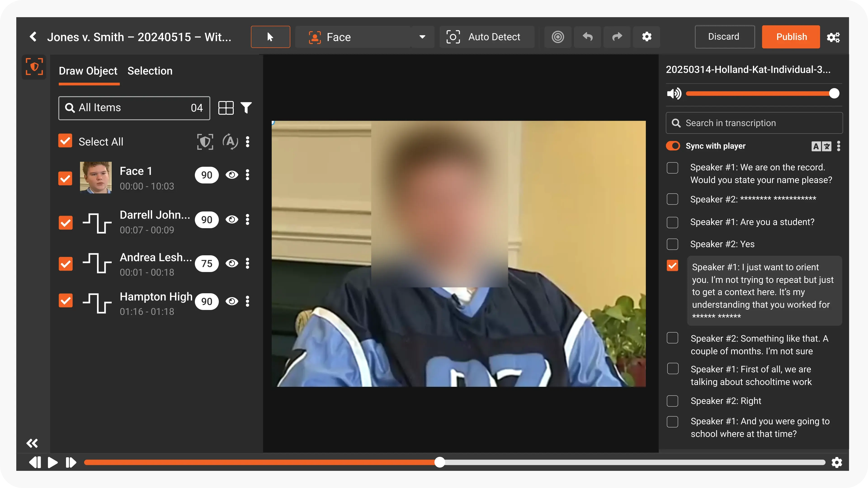Go back with the left chevron arrow
The height and width of the screenshot is (488, 868).
33,36
